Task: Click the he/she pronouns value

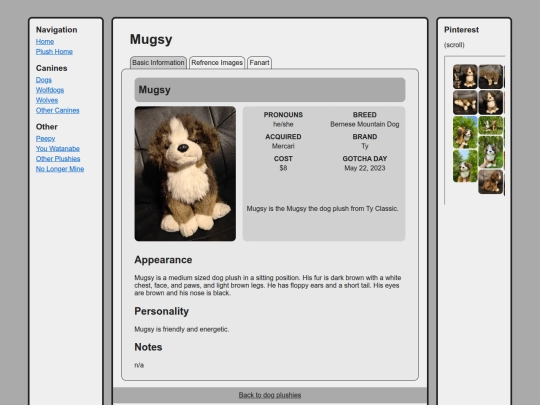Action: point(283,124)
